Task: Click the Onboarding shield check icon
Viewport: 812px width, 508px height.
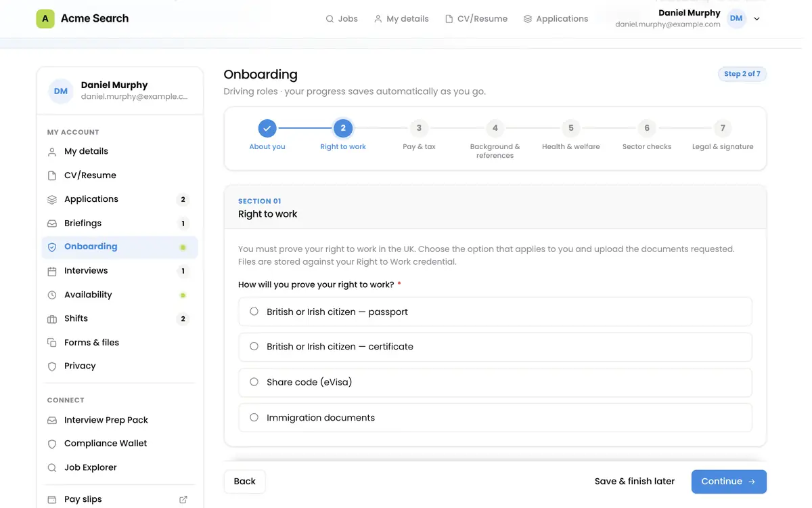Action: tap(52, 247)
